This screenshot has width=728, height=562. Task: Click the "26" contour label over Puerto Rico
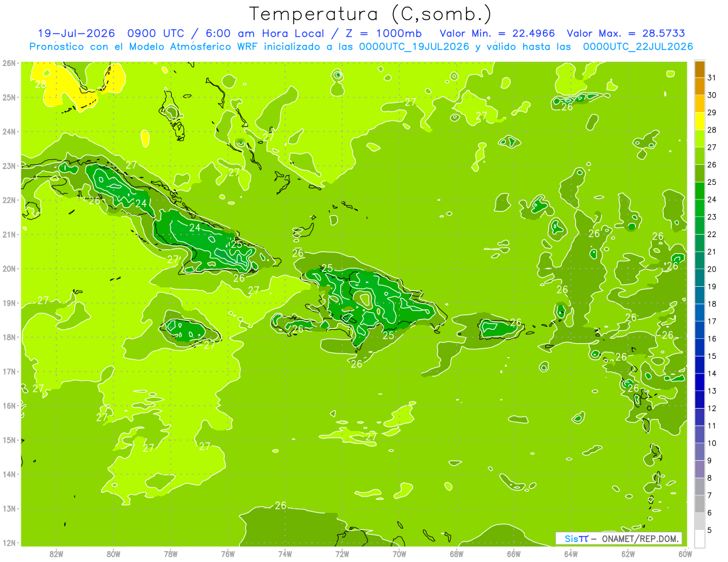(x=516, y=322)
